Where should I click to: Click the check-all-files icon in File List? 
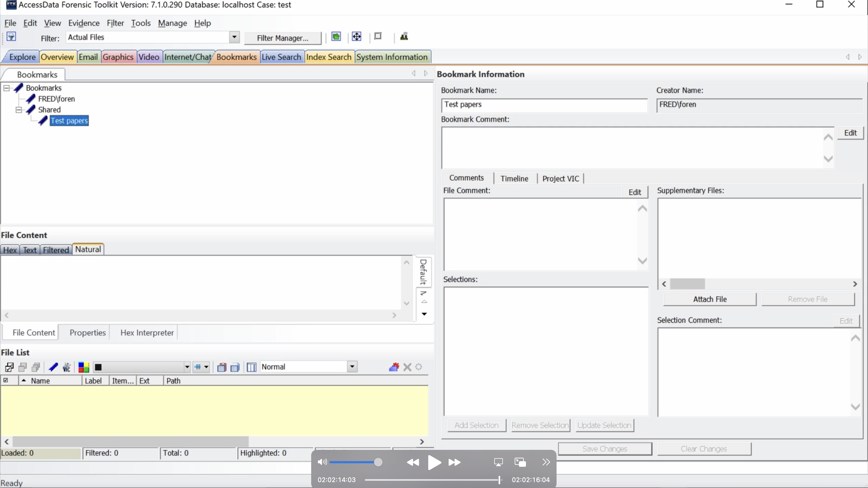coord(9,367)
